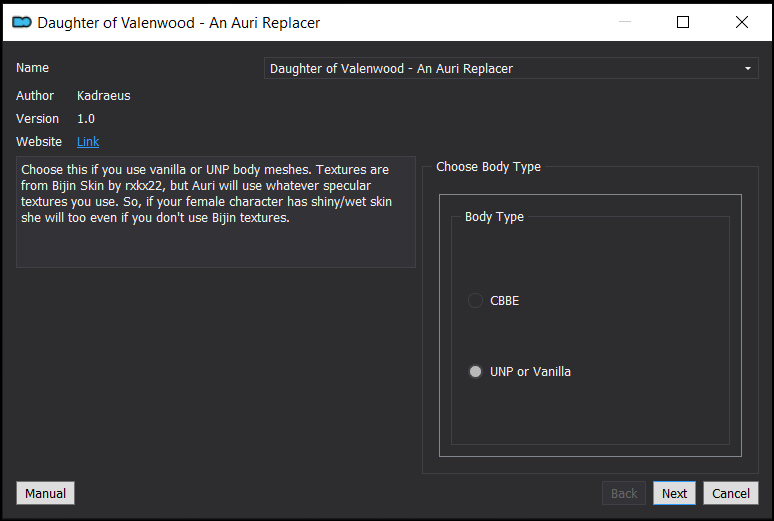
Task: Open the Name combo box arrow
Action: pos(747,69)
